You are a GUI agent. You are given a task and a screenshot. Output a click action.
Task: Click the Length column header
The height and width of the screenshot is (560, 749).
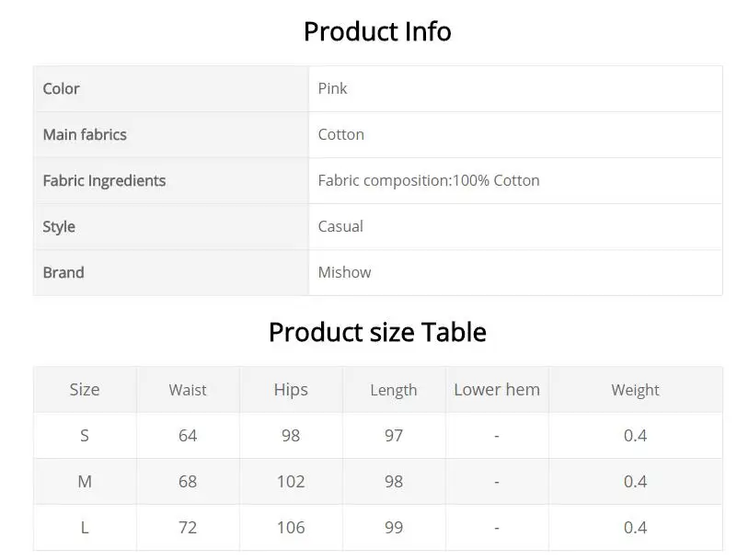[x=394, y=390]
